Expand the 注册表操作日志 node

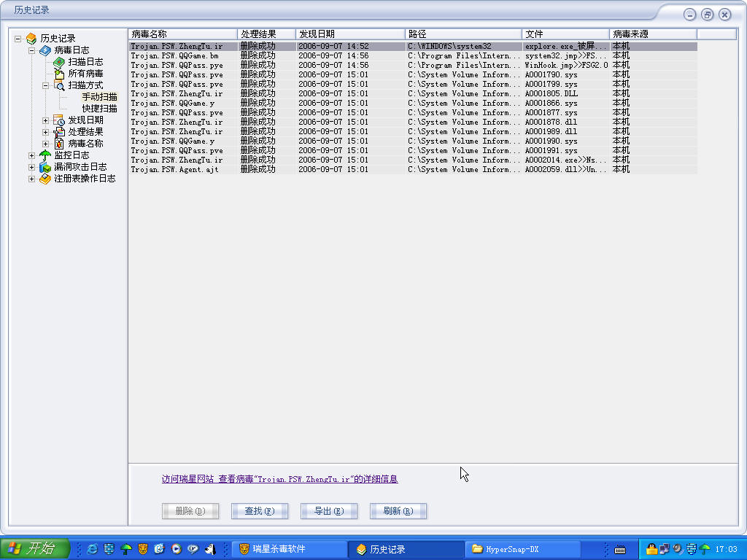(x=32, y=179)
